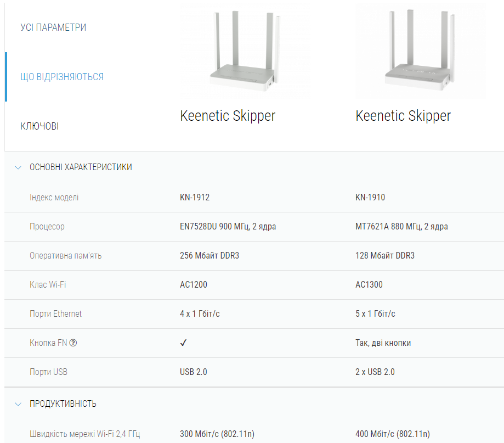Click the FN button checkmark for KN-1912
The image size is (504, 443).
click(x=184, y=343)
